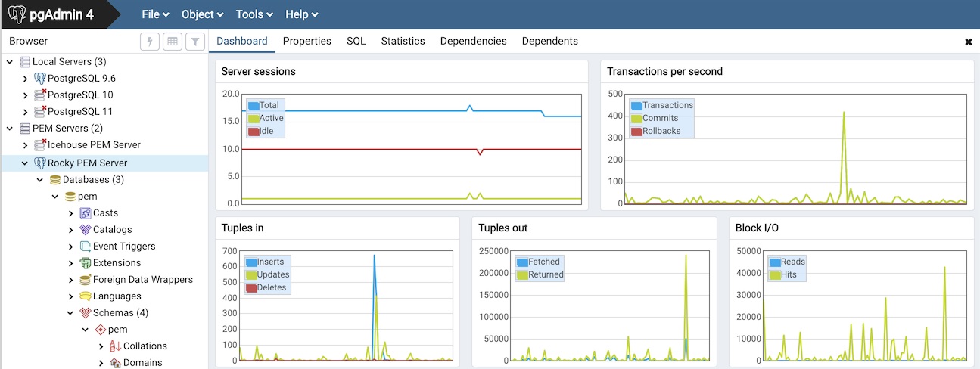Click the Rocky PEM Server elephant icon
The width and height of the screenshot is (980, 369).
pos(40,163)
